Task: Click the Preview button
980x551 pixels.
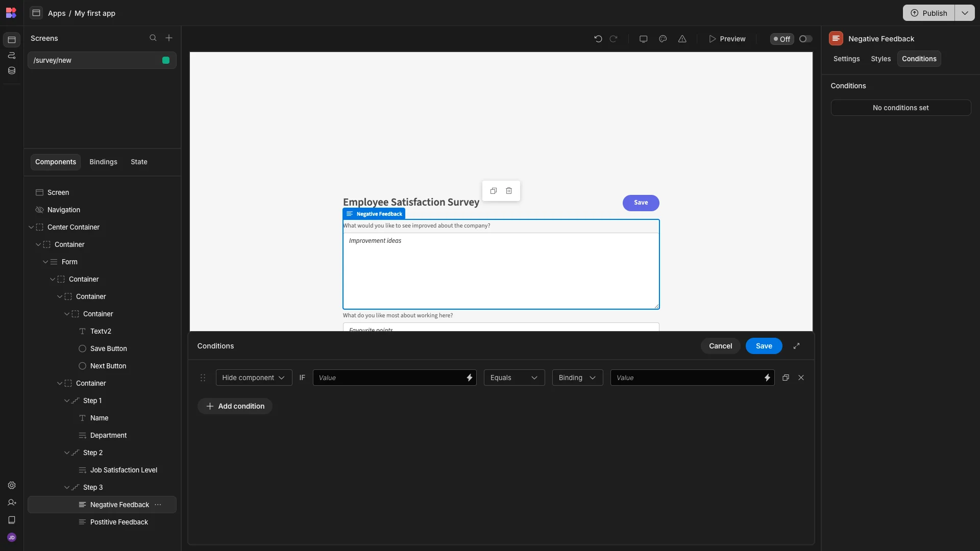Action: click(727, 39)
